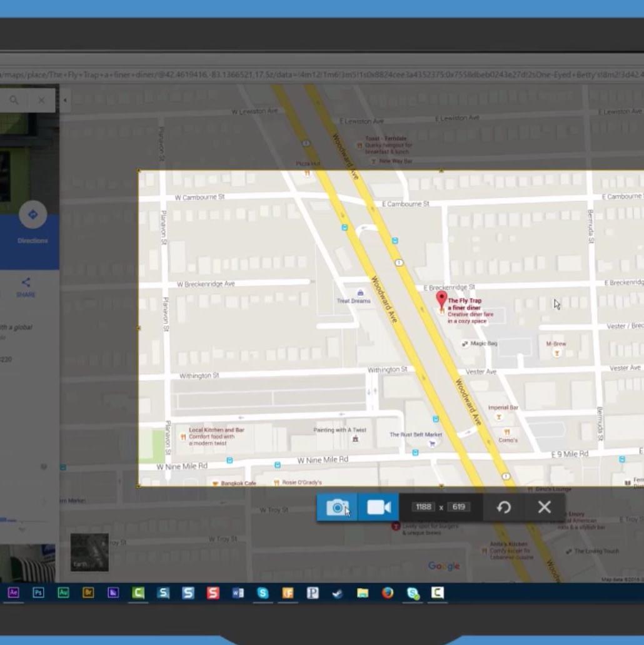
Task: Clear the maps search with the X icon
Action: pos(41,100)
